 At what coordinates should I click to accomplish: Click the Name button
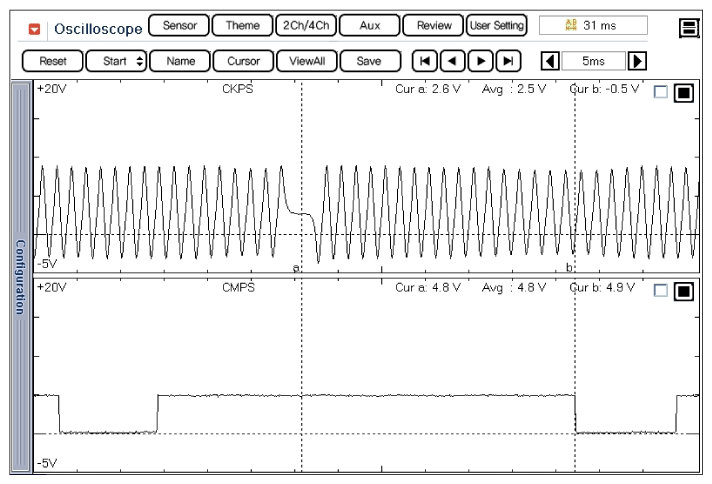pyautogui.click(x=180, y=61)
